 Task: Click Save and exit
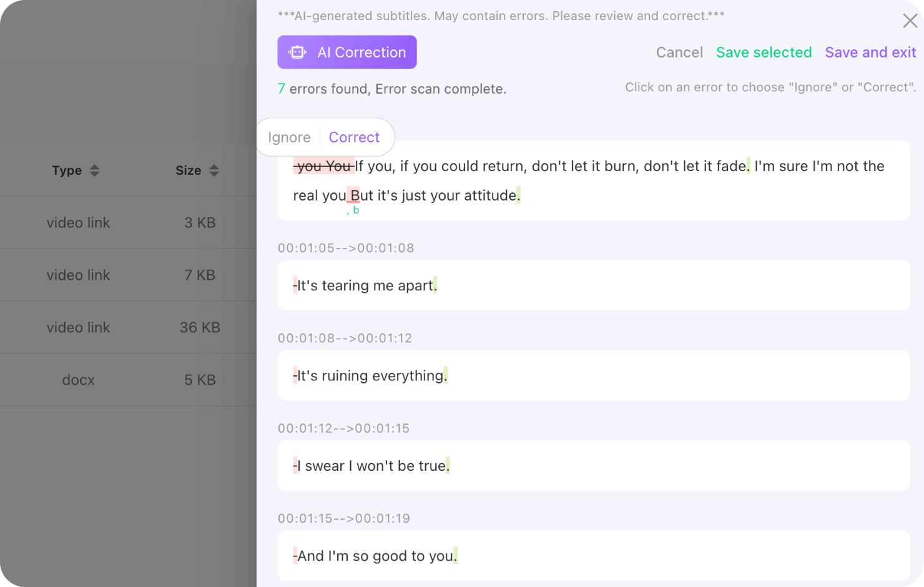[x=870, y=52]
